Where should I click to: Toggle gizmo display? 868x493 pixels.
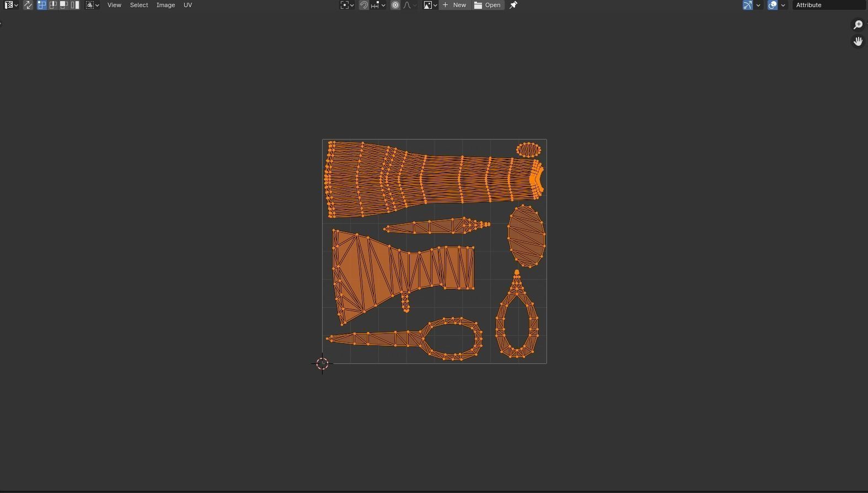pyautogui.click(x=748, y=5)
